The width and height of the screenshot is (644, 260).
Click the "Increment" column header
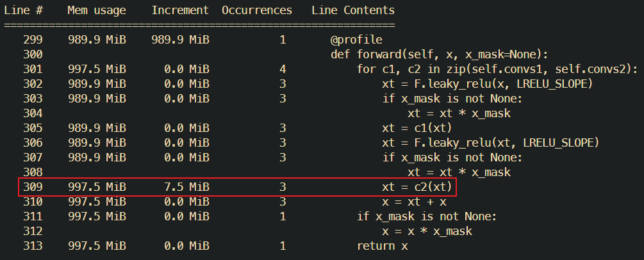click(x=180, y=11)
